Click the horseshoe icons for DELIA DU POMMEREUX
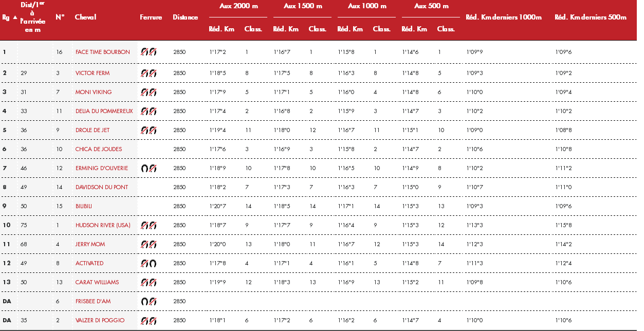The width and height of the screenshot is (644, 331). (149, 111)
